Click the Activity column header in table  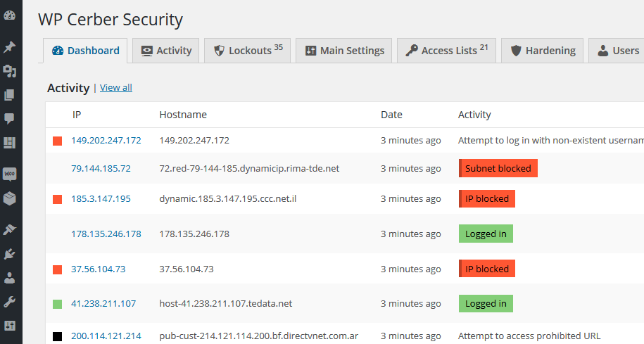(474, 115)
